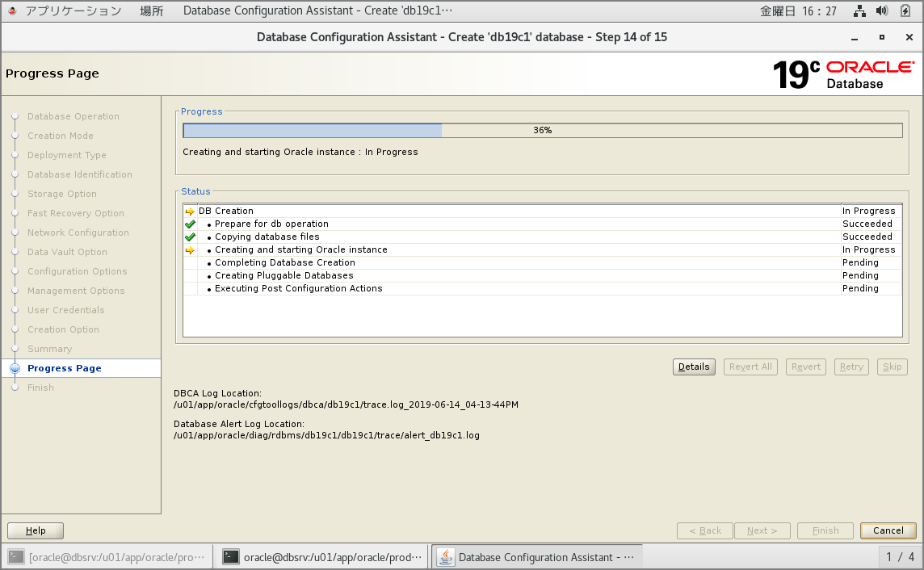Select the Creating Pluggable Databases row
Screen dimensions: 924x570
coord(283,275)
